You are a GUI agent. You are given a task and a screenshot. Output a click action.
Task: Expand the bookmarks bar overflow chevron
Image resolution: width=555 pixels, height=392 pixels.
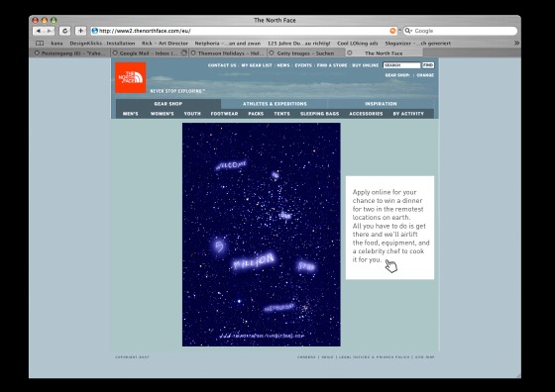tap(516, 44)
